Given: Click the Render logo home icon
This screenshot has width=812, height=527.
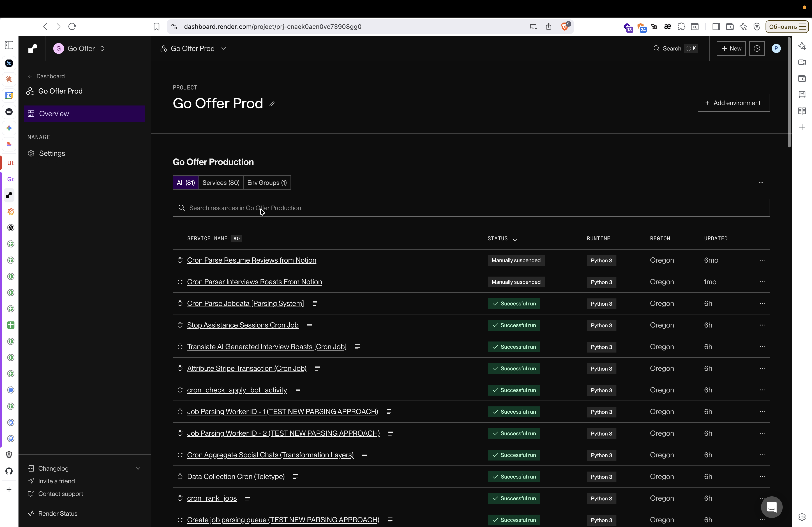Looking at the screenshot, I should click(x=33, y=48).
